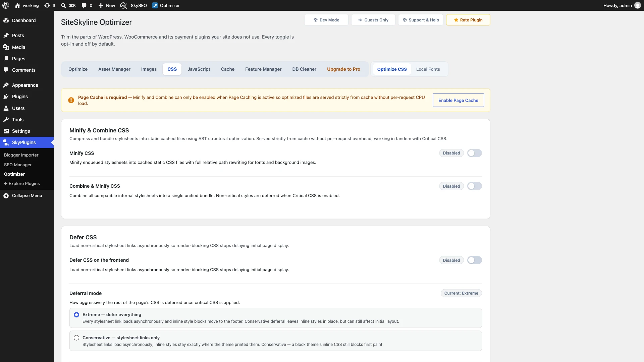This screenshot has width=644, height=362.
Task: Open Blogger Importer submenu item
Action: point(21,155)
